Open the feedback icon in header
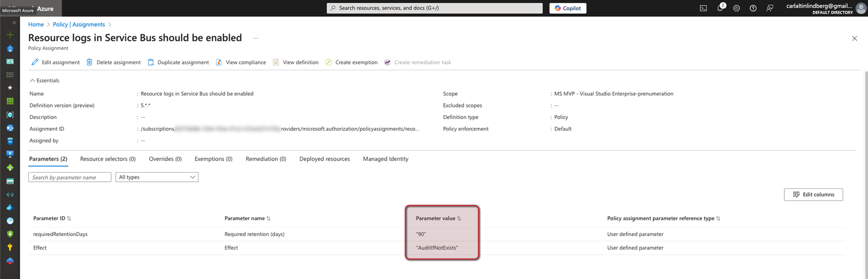The width and height of the screenshot is (868, 279). [x=769, y=8]
